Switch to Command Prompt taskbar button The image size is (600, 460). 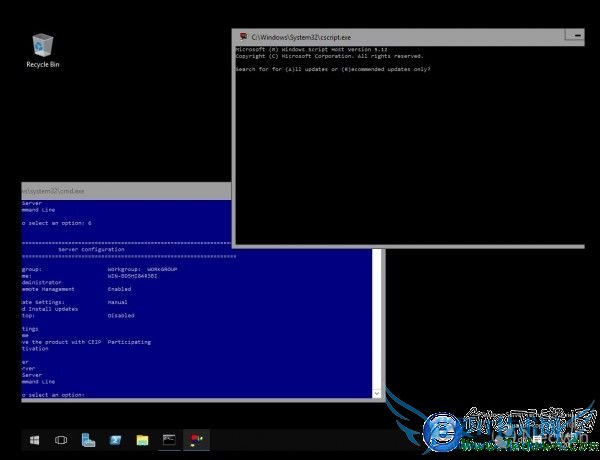point(169,440)
